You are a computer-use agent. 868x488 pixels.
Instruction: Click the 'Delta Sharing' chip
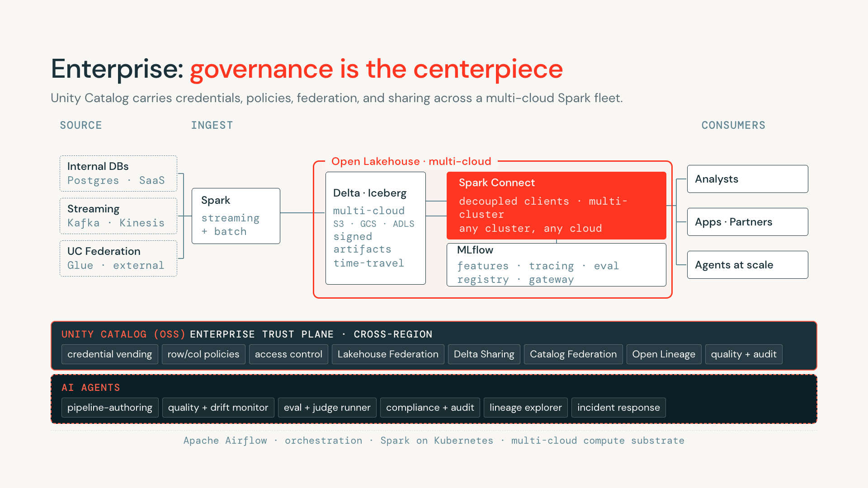point(484,354)
